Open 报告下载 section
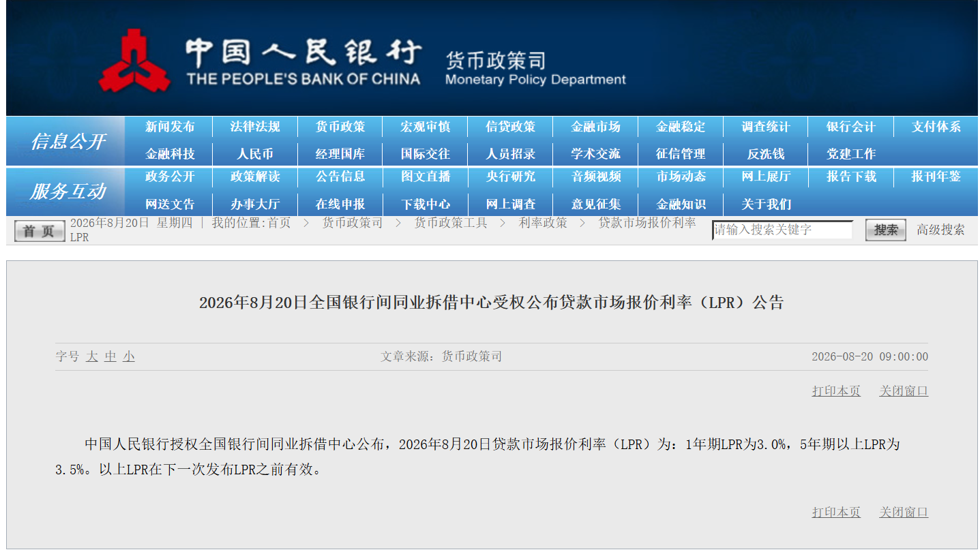 (x=851, y=177)
